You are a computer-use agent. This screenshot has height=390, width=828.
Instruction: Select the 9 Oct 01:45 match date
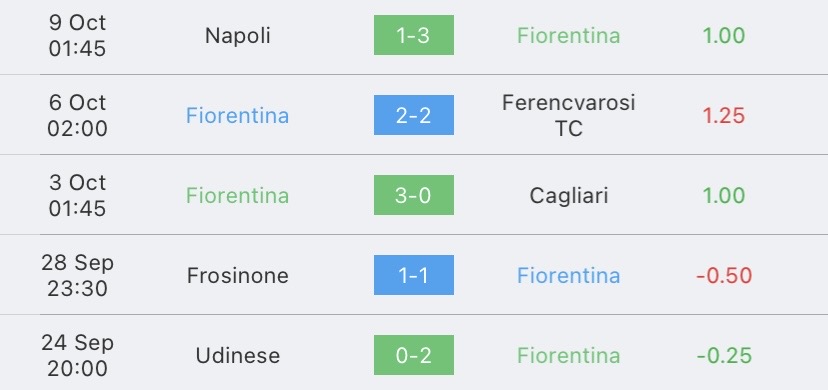click(78, 35)
